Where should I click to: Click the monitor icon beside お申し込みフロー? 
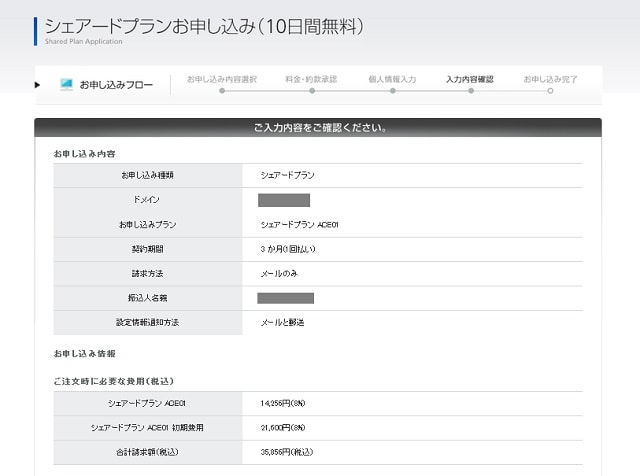[66, 85]
